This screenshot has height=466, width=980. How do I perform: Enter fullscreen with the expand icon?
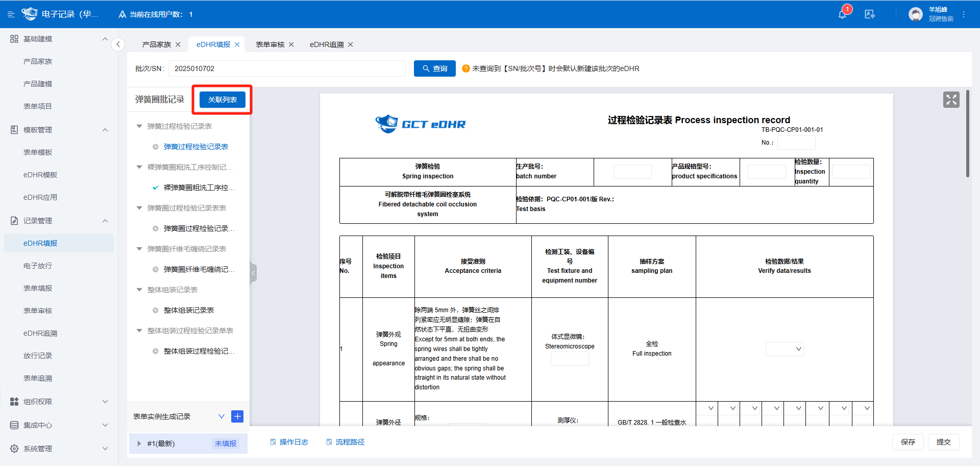951,100
